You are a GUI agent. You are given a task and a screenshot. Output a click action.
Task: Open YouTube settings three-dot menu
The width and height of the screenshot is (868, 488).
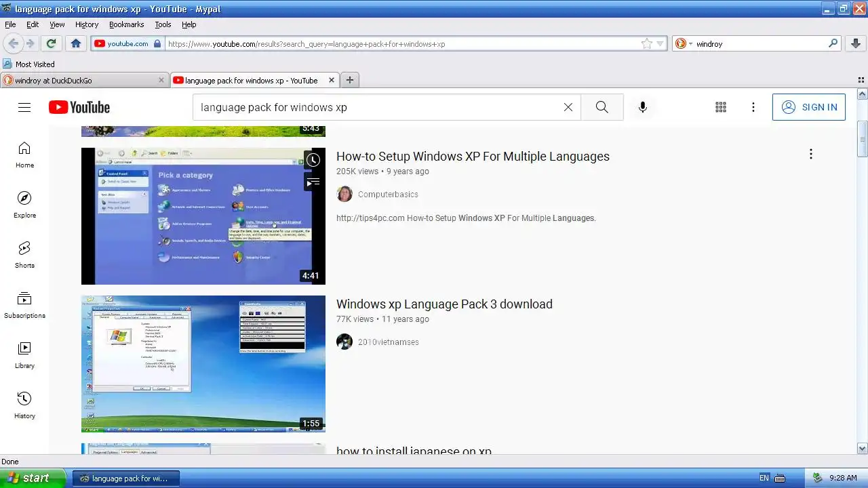tap(753, 107)
